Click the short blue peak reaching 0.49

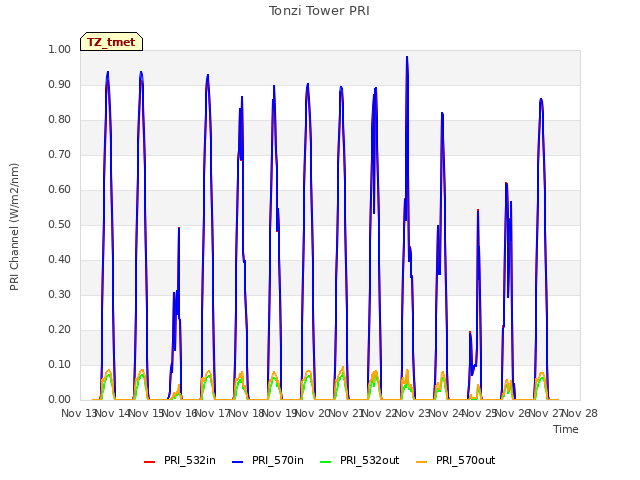[x=179, y=228]
